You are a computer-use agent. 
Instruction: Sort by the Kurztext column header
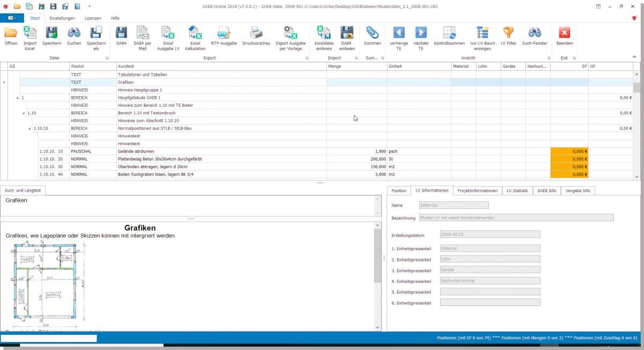[x=221, y=67]
